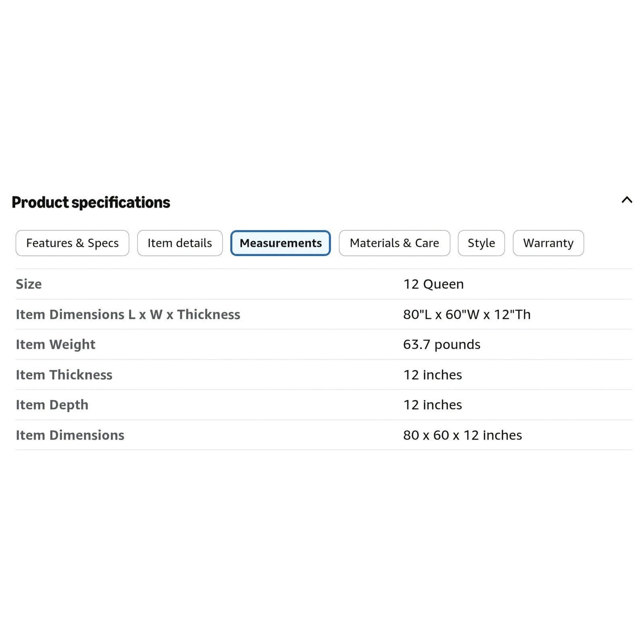
Task: Click the Item Depth 12 inches value
Action: (x=433, y=405)
